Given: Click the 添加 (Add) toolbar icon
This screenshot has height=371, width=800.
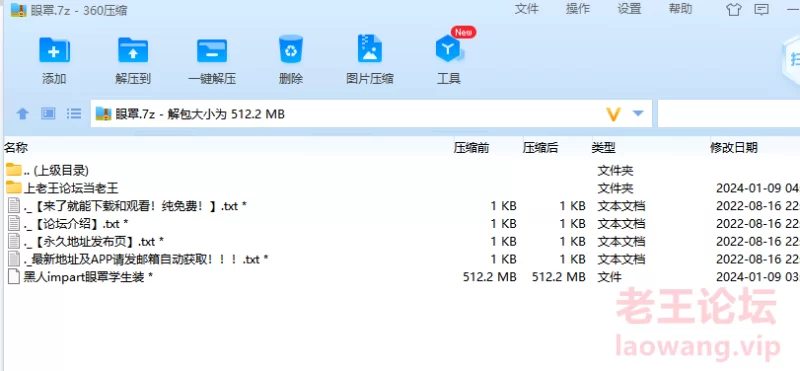Looking at the screenshot, I should (54, 50).
